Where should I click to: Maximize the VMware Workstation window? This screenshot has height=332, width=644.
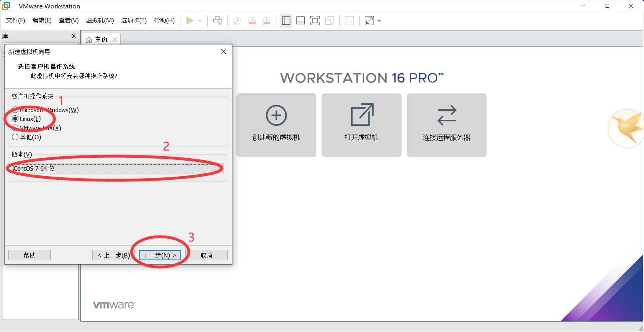pos(607,6)
